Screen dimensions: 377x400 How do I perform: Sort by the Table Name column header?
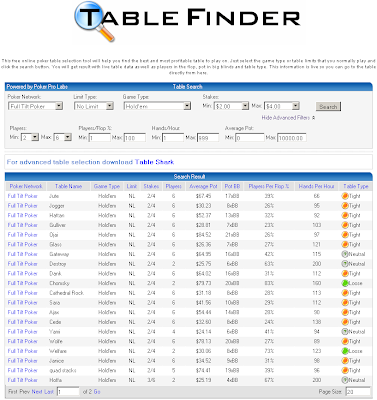click(x=68, y=186)
